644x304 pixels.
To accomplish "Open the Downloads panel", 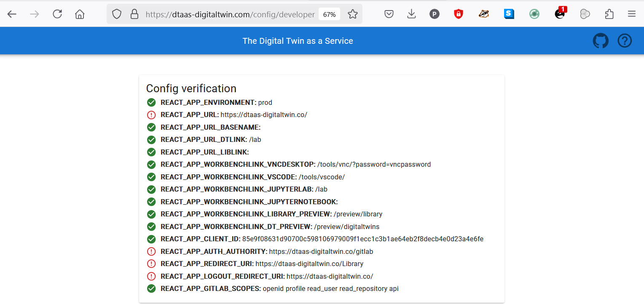I will (x=411, y=13).
